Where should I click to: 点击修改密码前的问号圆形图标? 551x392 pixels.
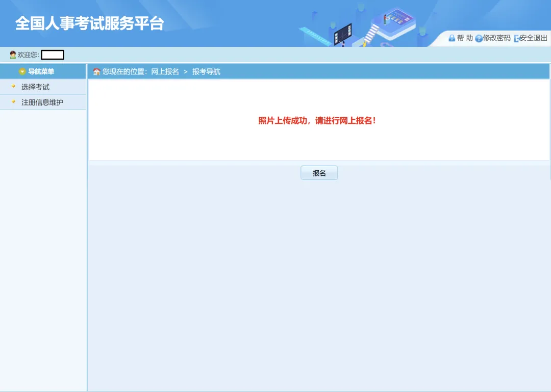coord(478,38)
